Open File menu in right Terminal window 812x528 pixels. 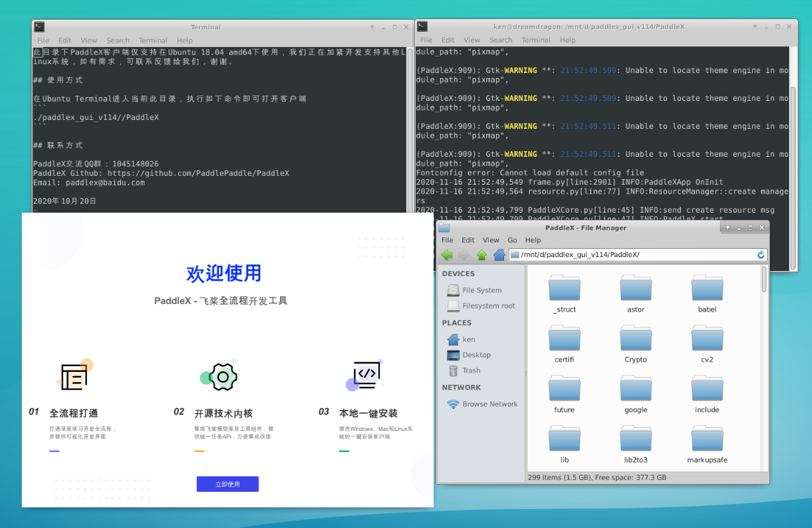tap(426, 40)
